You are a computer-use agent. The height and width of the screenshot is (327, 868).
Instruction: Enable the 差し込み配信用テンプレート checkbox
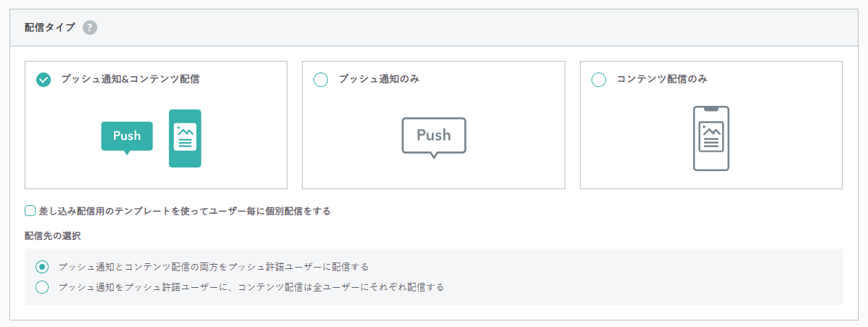[30, 211]
